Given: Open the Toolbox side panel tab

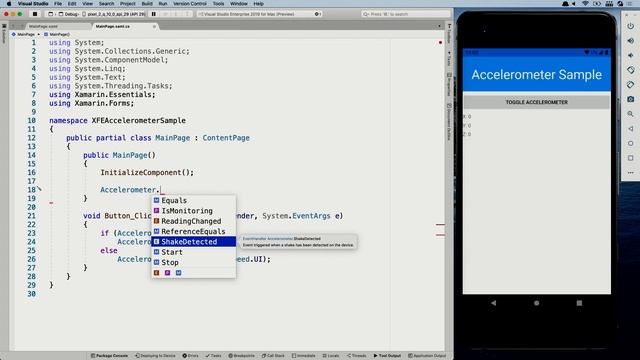Looking at the screenshot, I should [449, 33].
